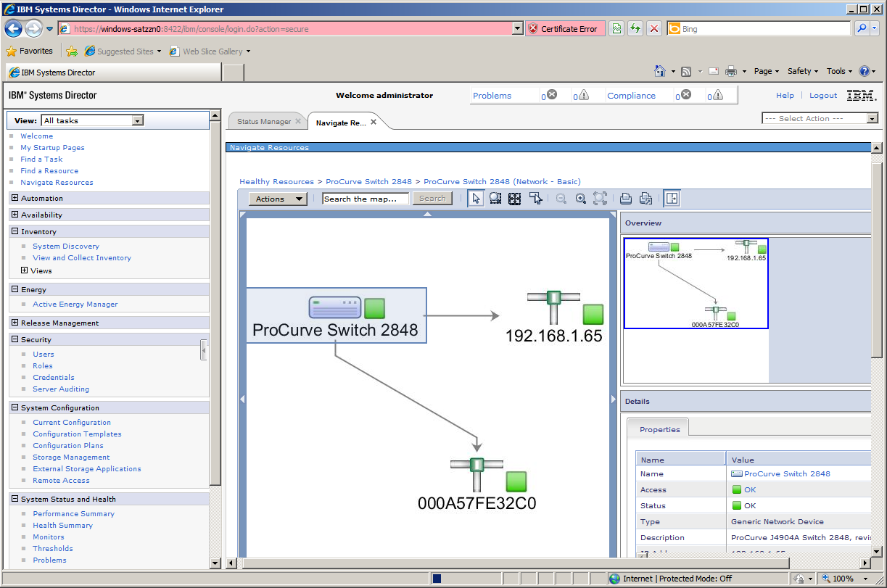Collapse the Inventory section
The width and height of the screenshot is (887, 588).
(x=15, y=231)
